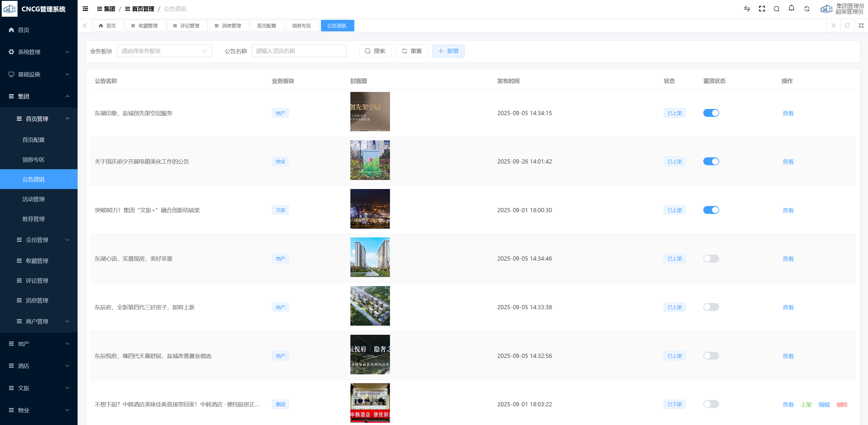Open the tab grid layout icon
This screenshot has width=868, height=425.
[x=861, y=25]
